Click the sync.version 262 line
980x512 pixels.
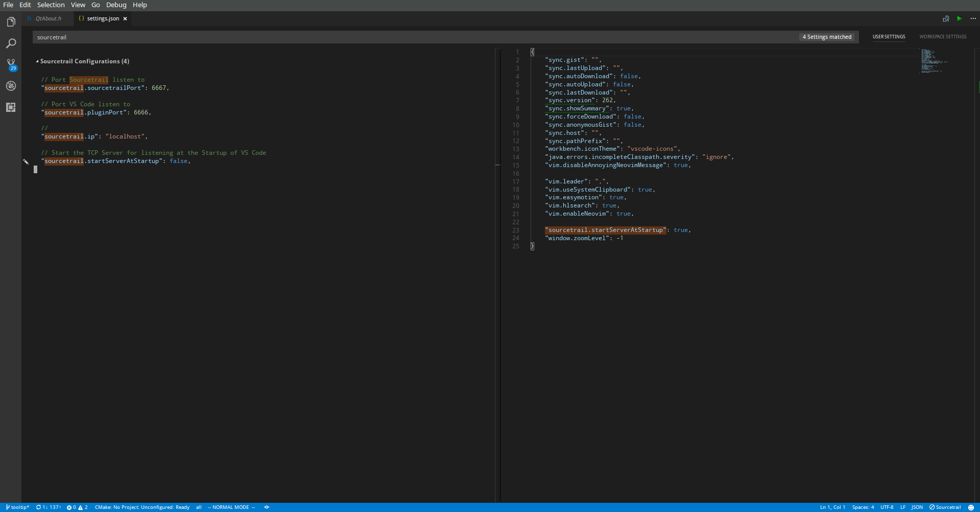(x=580, y=100)
